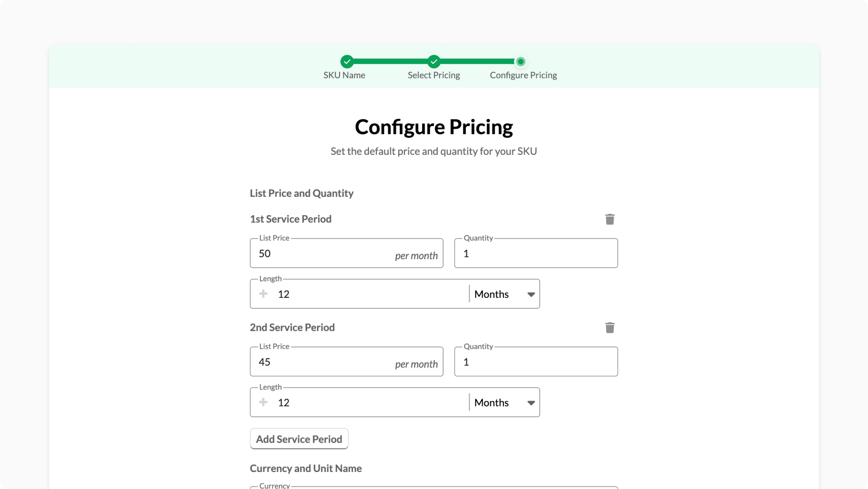Edit 2nd period List Price of 45

[x=325, y=363]
